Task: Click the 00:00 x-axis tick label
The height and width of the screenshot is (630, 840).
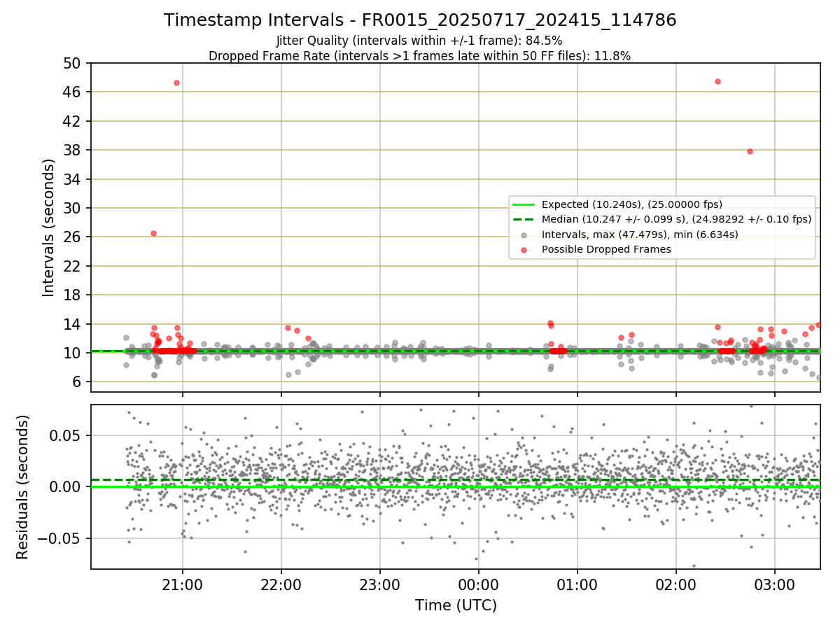Action: pos(479,584)
